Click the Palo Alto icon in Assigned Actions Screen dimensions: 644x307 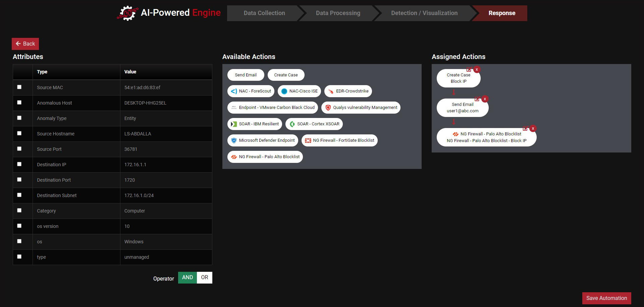coord(455,134)
